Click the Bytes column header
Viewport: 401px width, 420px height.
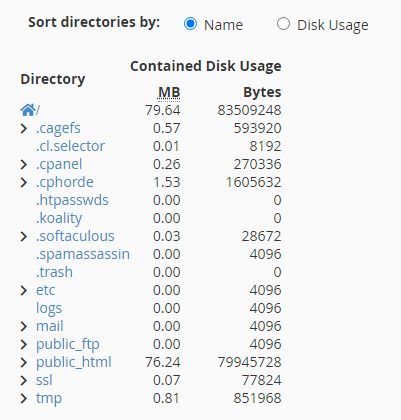262,92
